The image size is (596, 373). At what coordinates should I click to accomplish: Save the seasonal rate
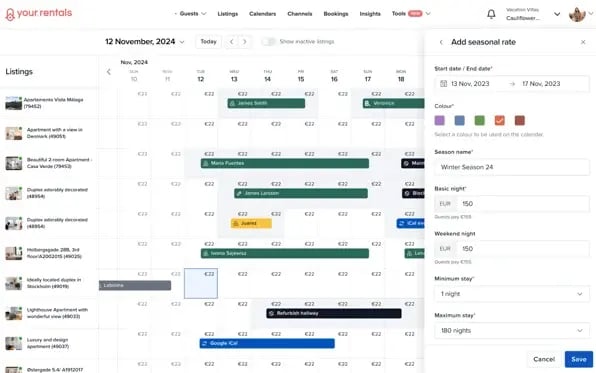[x=579, y=359]
